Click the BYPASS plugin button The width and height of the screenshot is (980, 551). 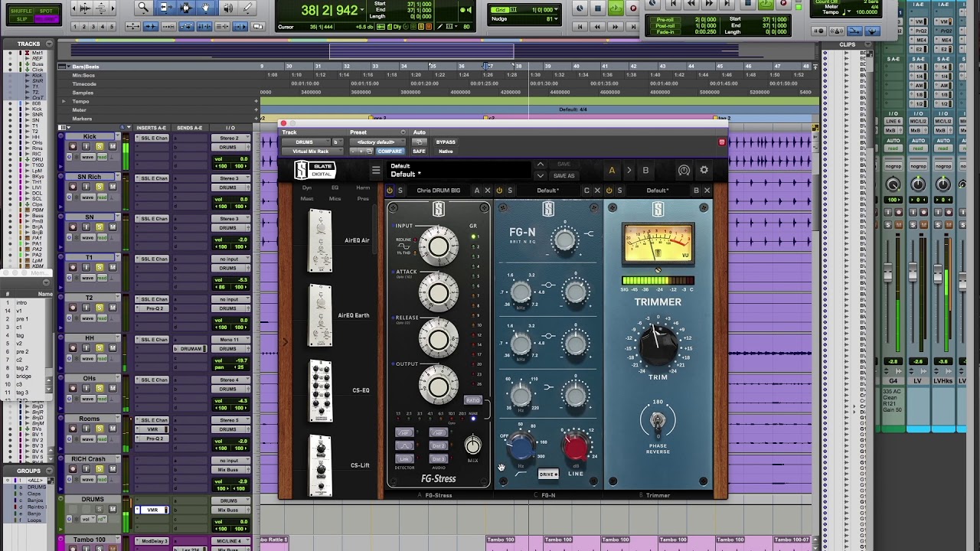[x=446, y=142]
